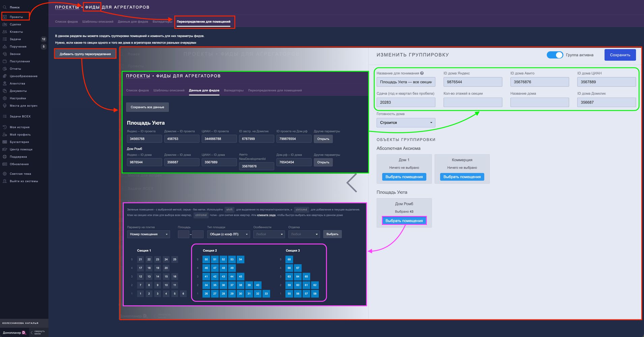This screenshot has height=337, width=644.
Task: Expand the Параметр на плитке dropdown
Action: point(148,234)
